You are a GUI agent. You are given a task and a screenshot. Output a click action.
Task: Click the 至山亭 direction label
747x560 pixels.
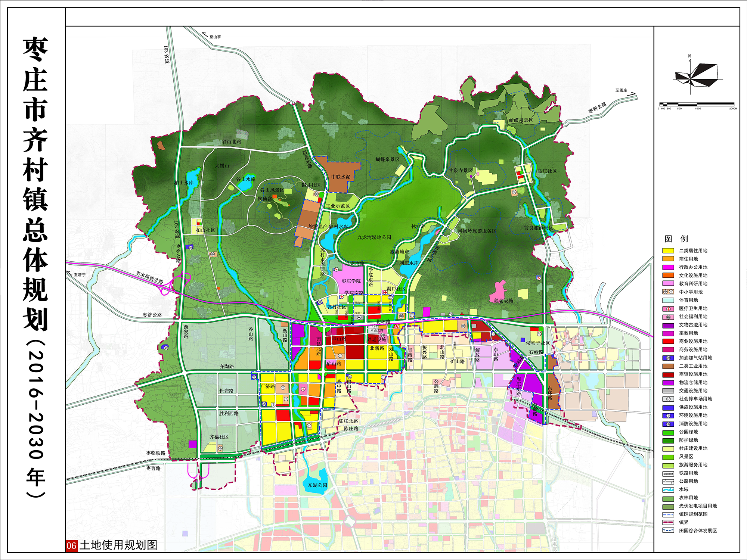[x=215, y=37]
